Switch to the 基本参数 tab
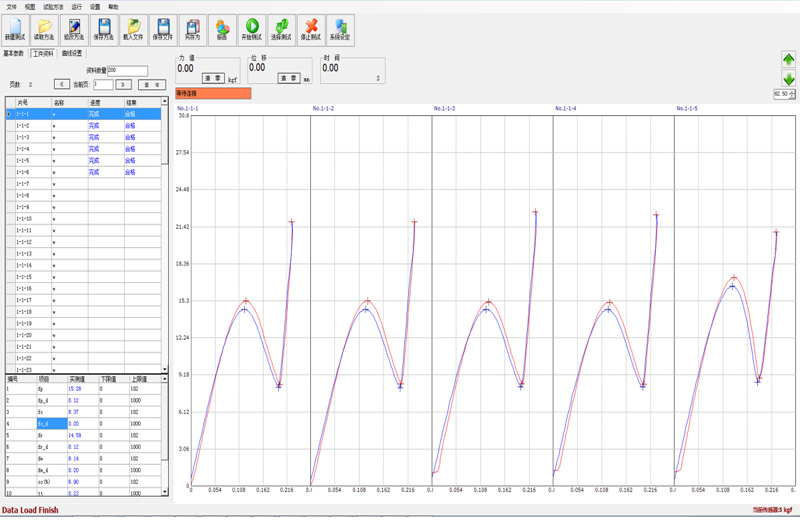800x531 pixels. tap(14, 53)
